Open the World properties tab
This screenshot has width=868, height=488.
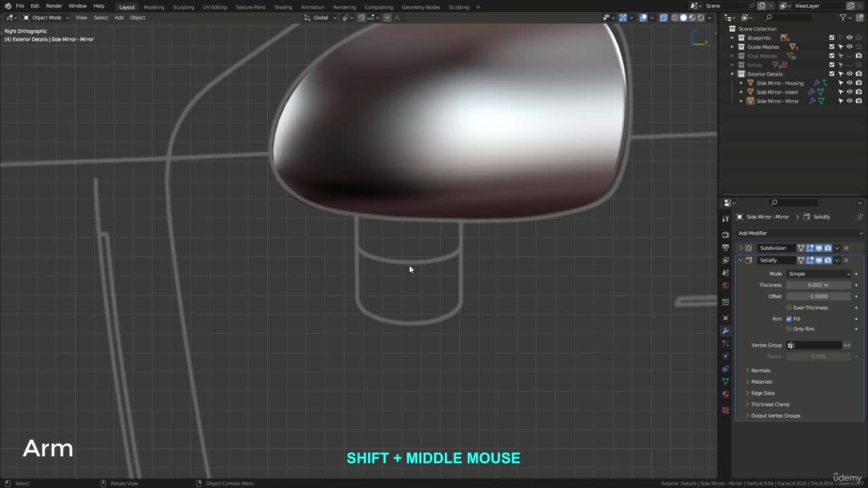pyautogui.click(x=726, y=285)
